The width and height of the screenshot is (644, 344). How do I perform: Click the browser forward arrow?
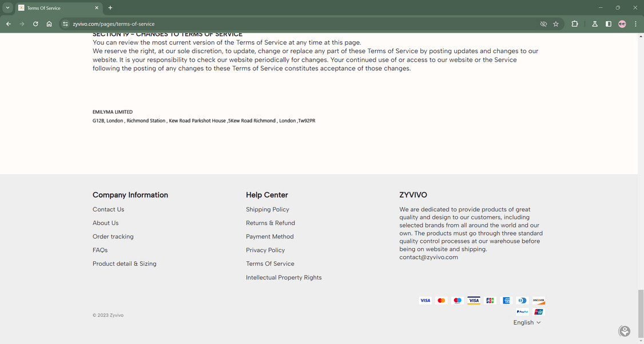(22, 24)
